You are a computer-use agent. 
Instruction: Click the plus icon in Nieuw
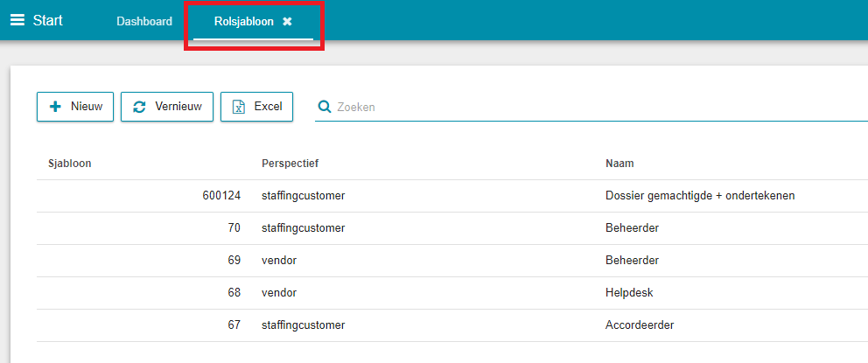click(55, 107)
